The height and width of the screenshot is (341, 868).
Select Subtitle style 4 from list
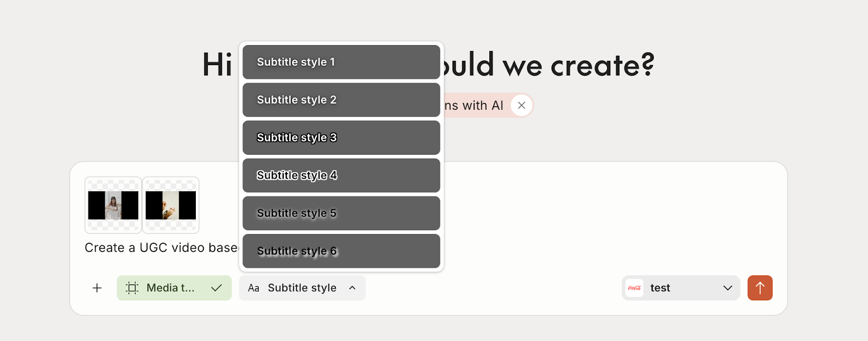coord(341,175)
